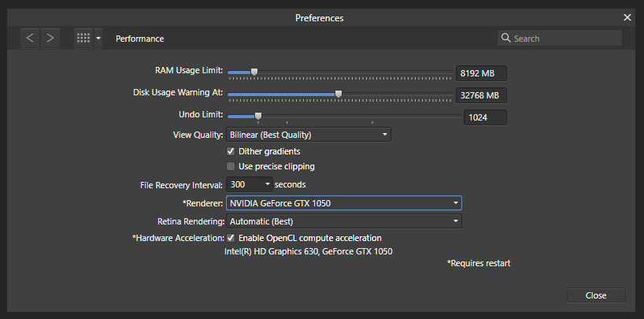Open the category list dropdown arrow
The image size is (644, 319).
click(98, 39)
